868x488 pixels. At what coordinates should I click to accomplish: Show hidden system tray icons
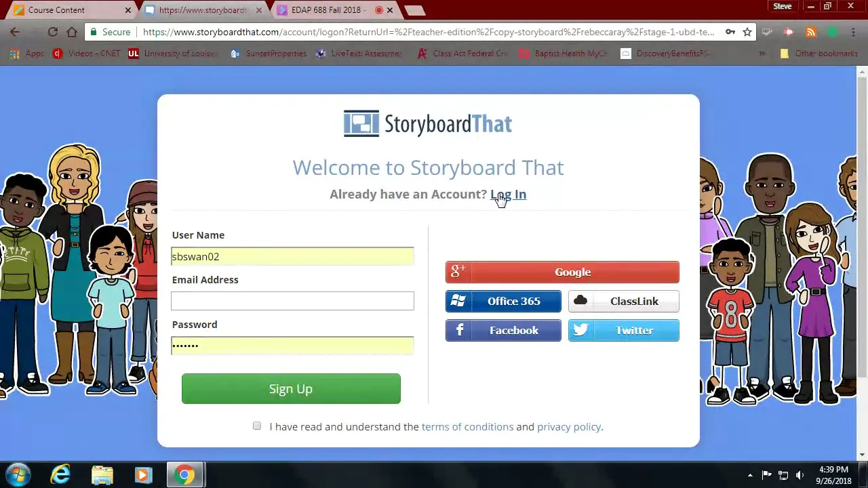750,475
